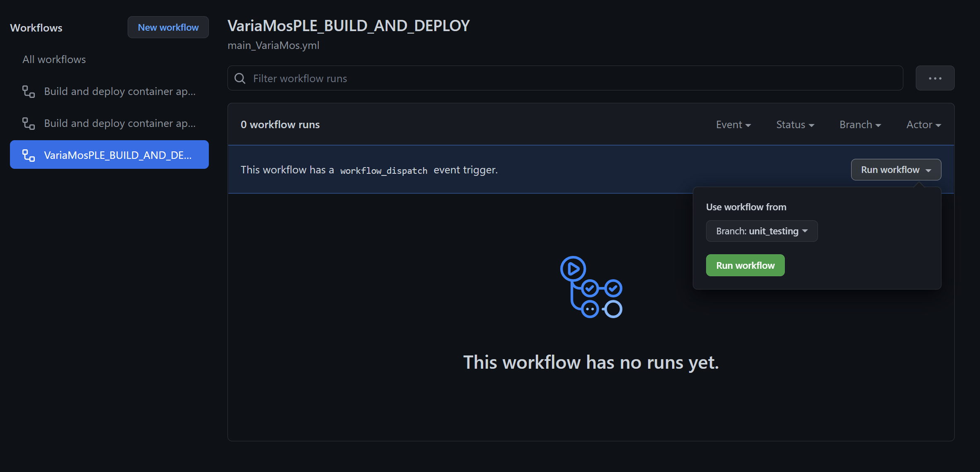Screen dimensions: 980x472
Task: Open the Branch filter dropdown in the runs header
Action: click(x=860, y=125)
